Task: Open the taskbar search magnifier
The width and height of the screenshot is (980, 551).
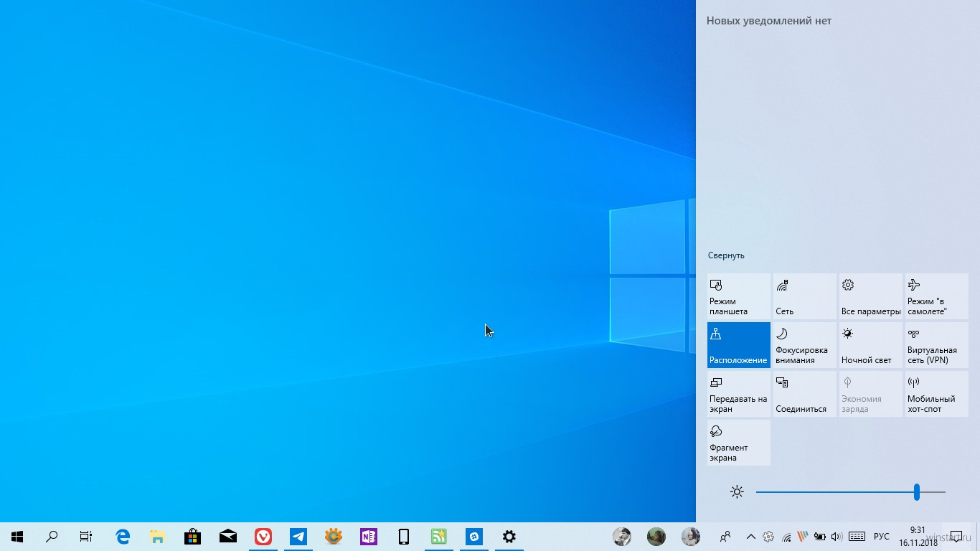Action: tap(52, 537)
